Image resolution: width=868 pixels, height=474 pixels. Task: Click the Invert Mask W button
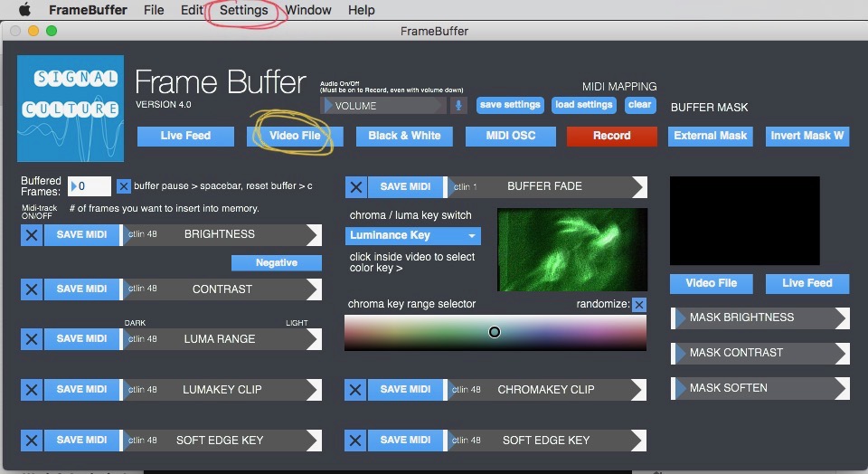point(807,136)
